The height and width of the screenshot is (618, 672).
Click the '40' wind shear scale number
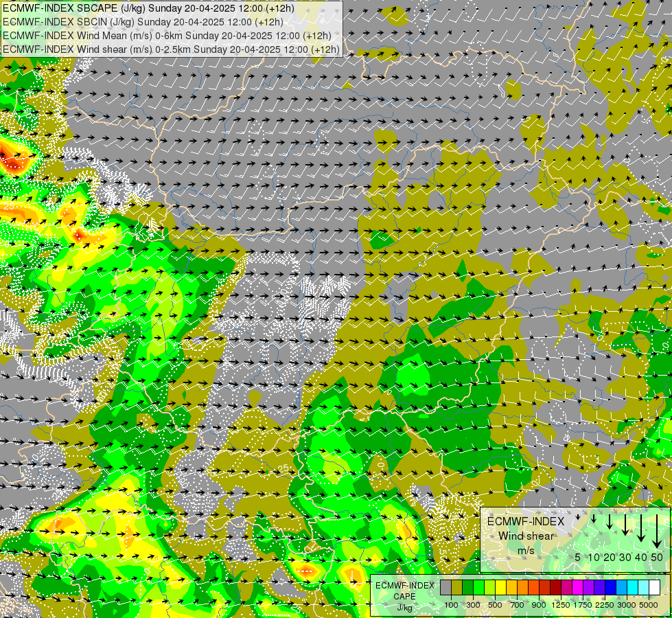coord(640,557)
